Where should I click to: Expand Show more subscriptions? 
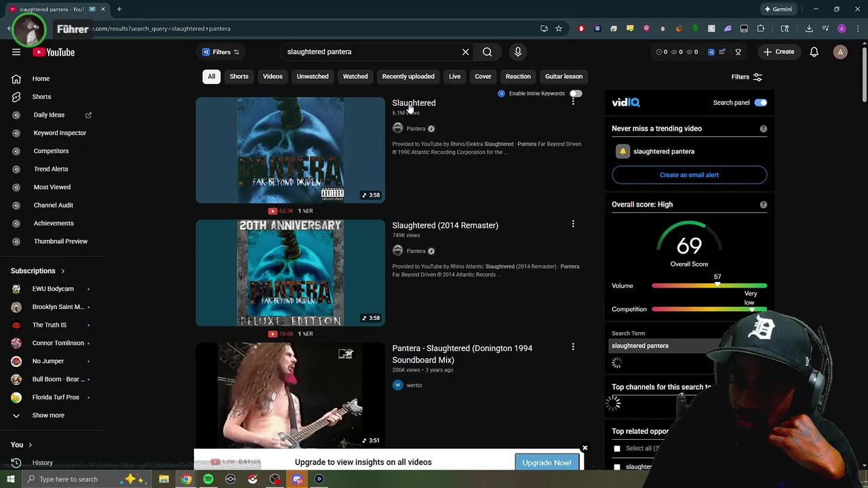tap(49, 415)
